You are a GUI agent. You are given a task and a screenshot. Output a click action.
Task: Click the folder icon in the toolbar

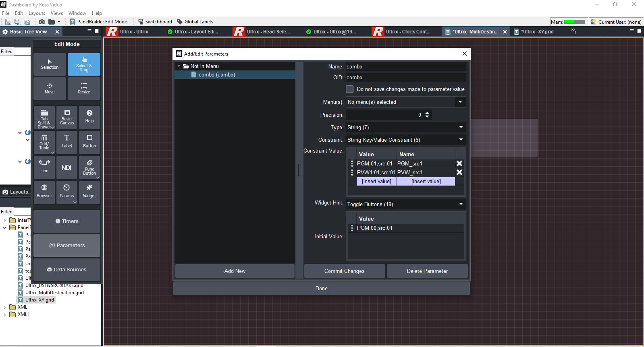(52, 22)
